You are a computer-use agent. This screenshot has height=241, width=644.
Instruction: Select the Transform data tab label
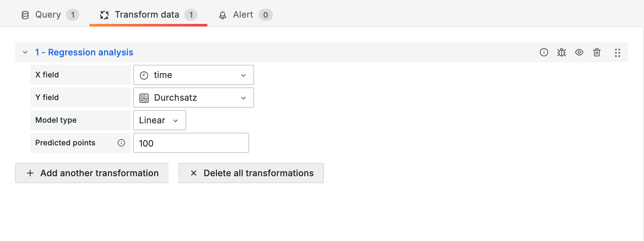click(x=147, y=15)
